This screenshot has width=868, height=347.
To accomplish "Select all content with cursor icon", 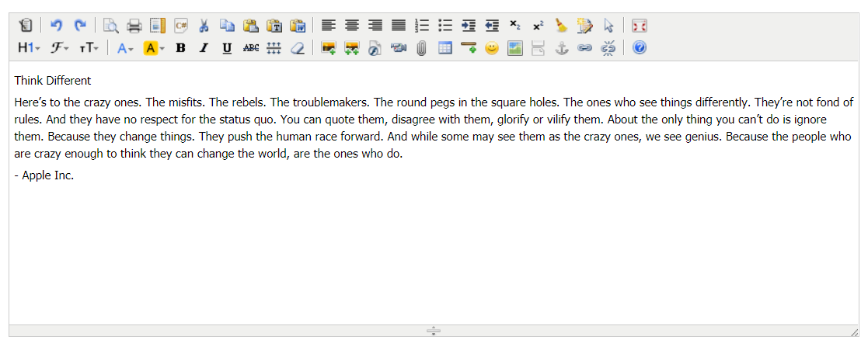I will (608, 26).
